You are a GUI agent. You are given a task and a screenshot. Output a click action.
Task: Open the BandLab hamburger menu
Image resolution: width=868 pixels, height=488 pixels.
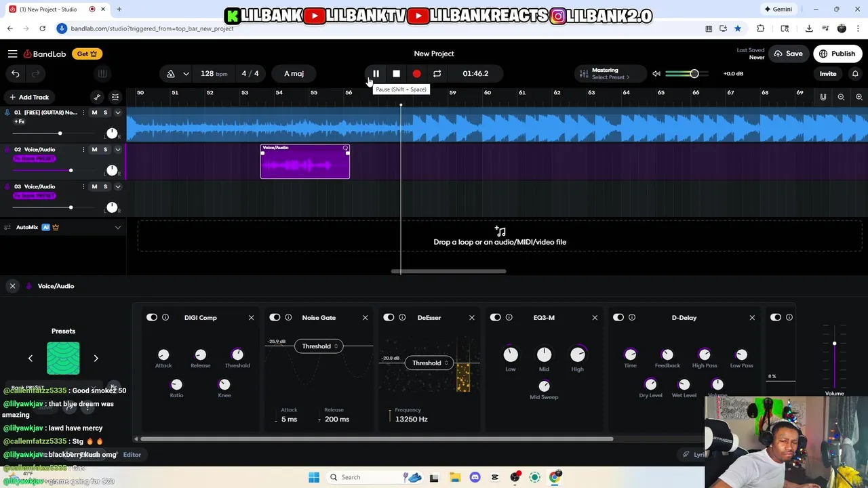(x=12, y=54)
